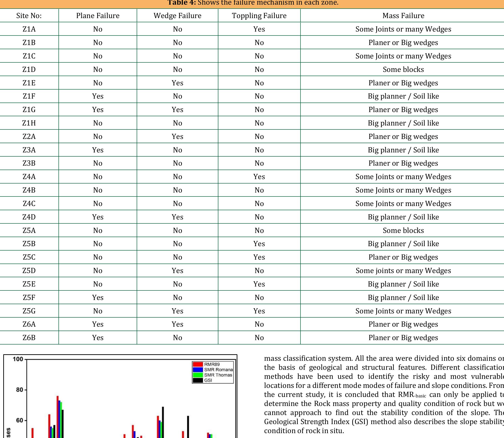
Task: Click the Wedge Failure "Yes" in row Z6A
Action: pos(178,324)
